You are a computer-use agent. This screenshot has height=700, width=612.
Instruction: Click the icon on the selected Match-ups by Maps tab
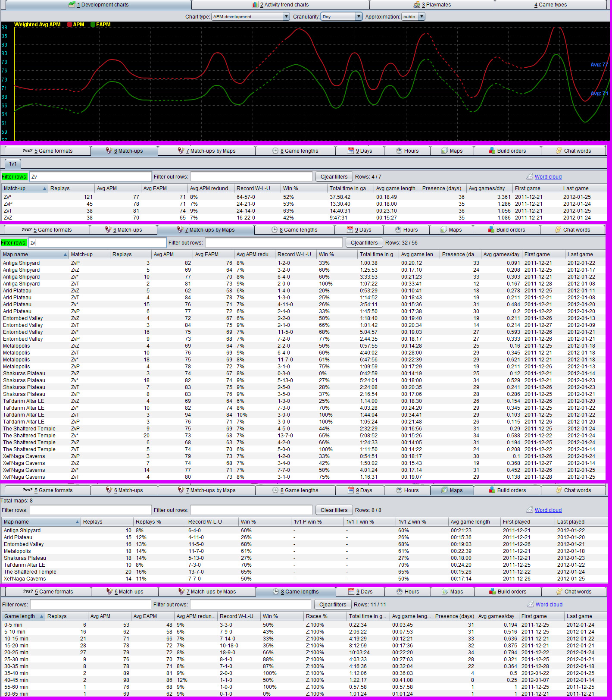click(x=181, y=229)
